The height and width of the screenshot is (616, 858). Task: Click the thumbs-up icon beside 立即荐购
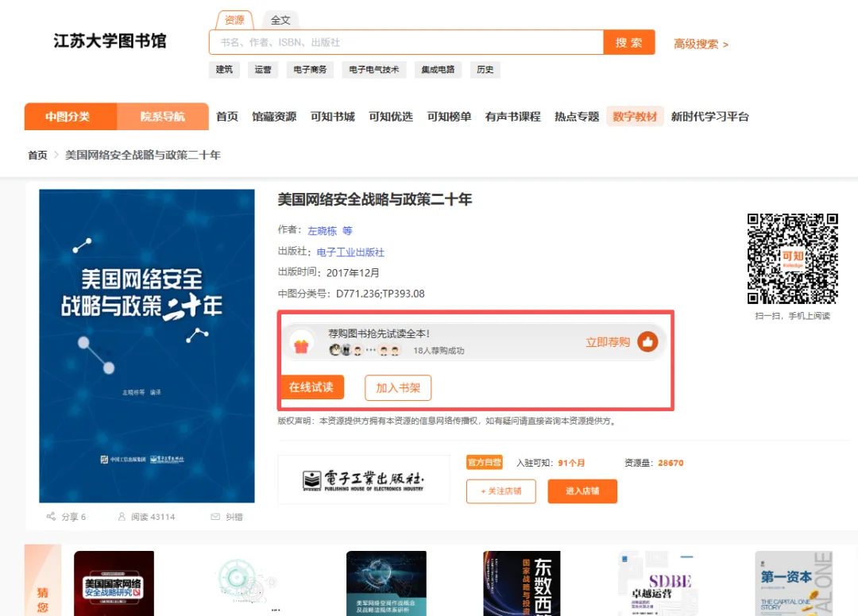[x=647, y=341]
